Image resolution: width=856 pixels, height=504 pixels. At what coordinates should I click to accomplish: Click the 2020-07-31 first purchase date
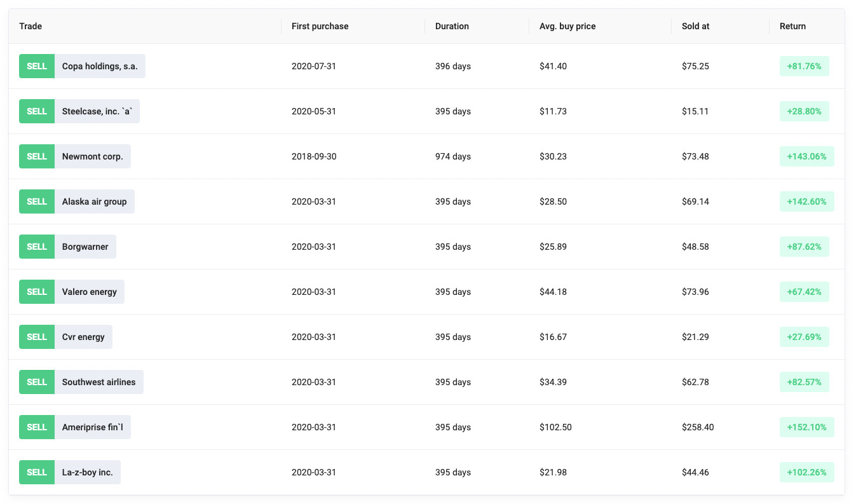314,66
